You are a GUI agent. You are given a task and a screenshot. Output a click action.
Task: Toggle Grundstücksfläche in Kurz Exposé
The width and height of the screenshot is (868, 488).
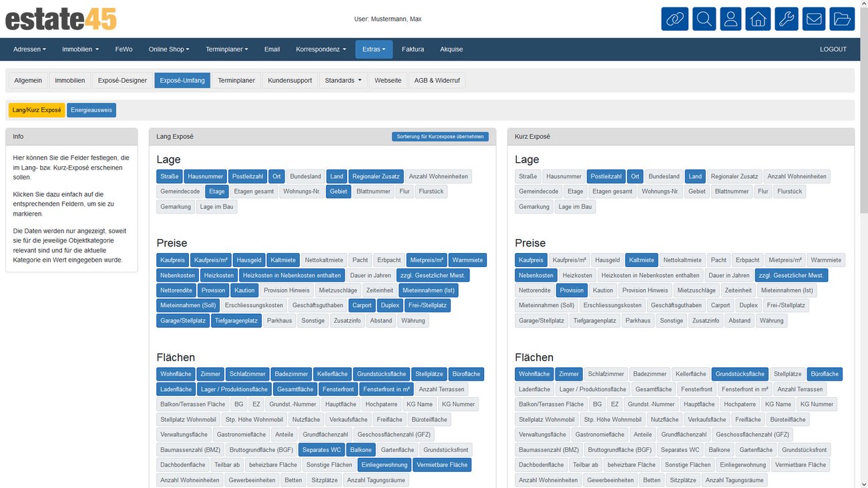coord(740,374)
